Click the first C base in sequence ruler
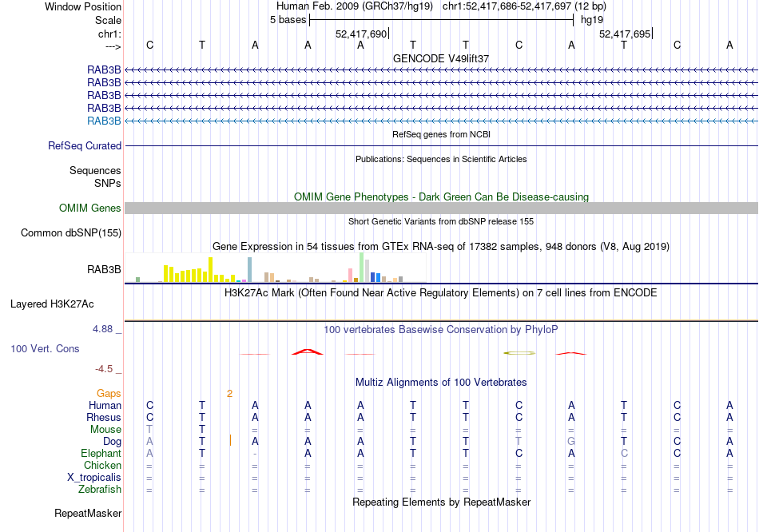The image size is (759, 532). pyautogui.click(x=150, y=45)
